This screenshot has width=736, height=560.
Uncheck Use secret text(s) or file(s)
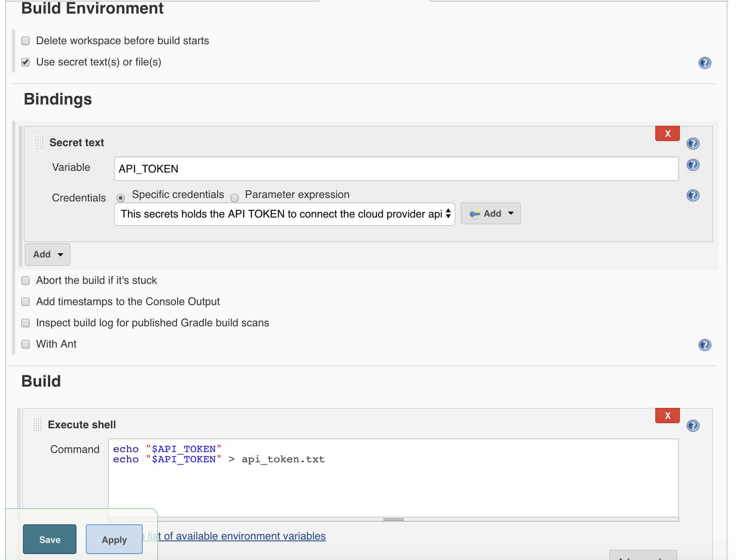point(25,62)
